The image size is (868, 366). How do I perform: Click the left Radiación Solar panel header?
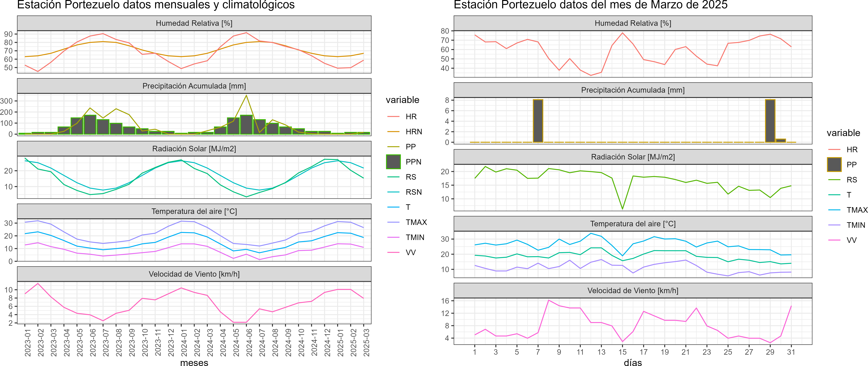(x=194, y=149)
